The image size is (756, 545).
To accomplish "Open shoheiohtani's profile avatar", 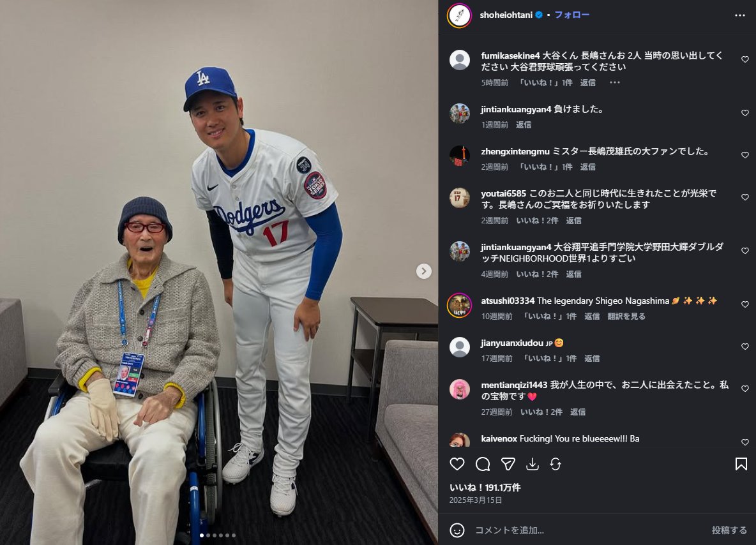I will [x=460, y=15].
